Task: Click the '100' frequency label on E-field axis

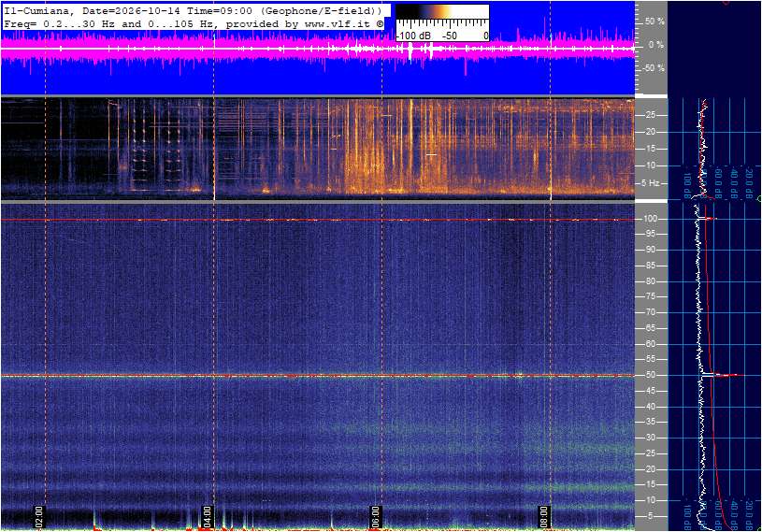Action: [650, 219]
